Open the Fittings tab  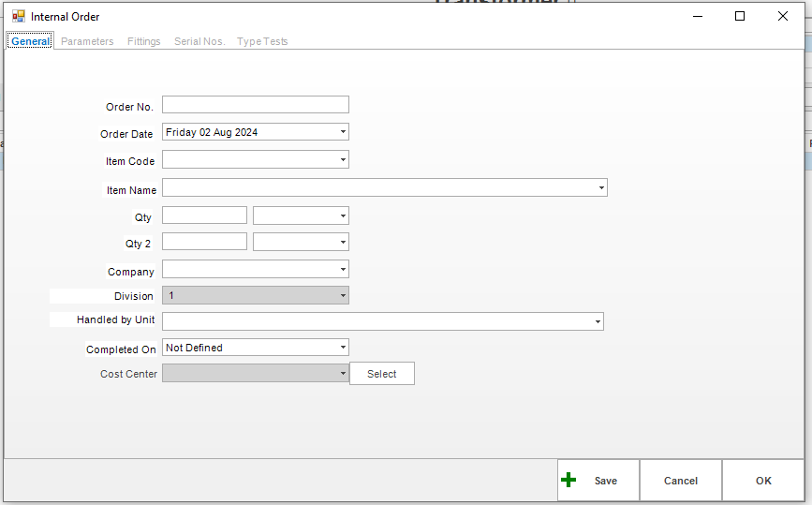(x=143, y=41)
